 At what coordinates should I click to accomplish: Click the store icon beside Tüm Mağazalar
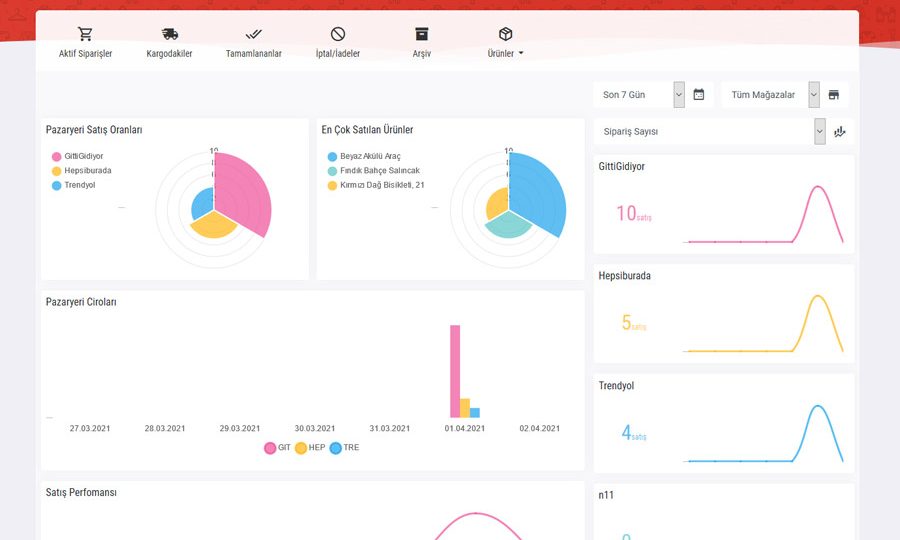pos(834,95)
